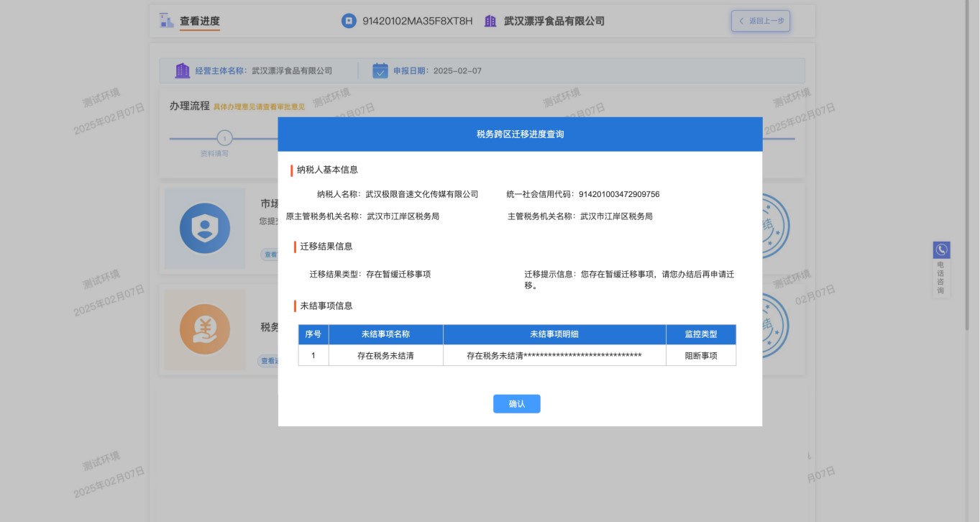This screenshot has height=522, width=980.
Task: Click the 确认 button in the dialog
Action: click(x=516, y=404)
